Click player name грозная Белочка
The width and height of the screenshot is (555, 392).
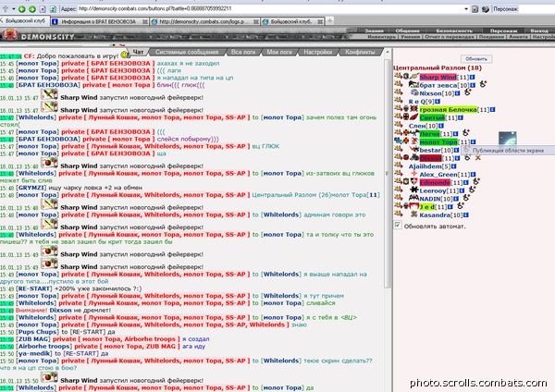pyautogui.click(x=448, y=110)
